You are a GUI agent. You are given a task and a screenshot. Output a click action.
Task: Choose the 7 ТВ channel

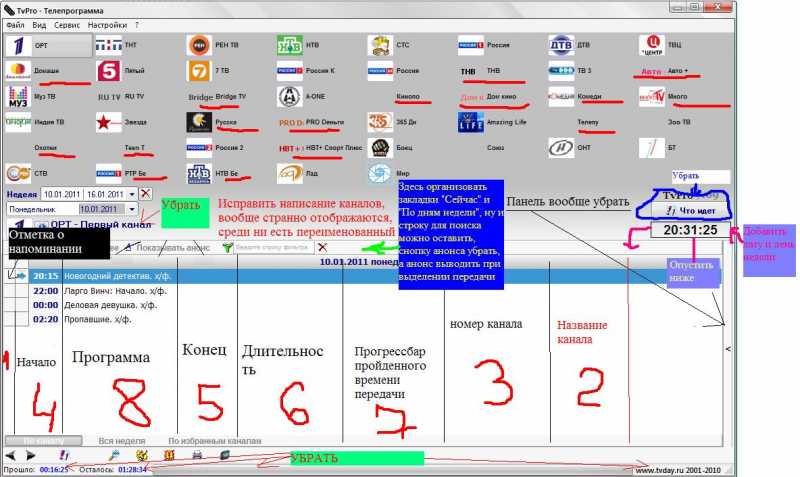(x=208, y=71)
